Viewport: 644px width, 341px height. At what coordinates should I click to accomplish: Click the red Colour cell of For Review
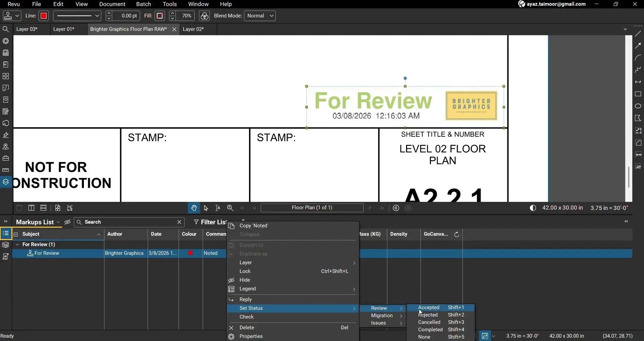click(191, 253)
